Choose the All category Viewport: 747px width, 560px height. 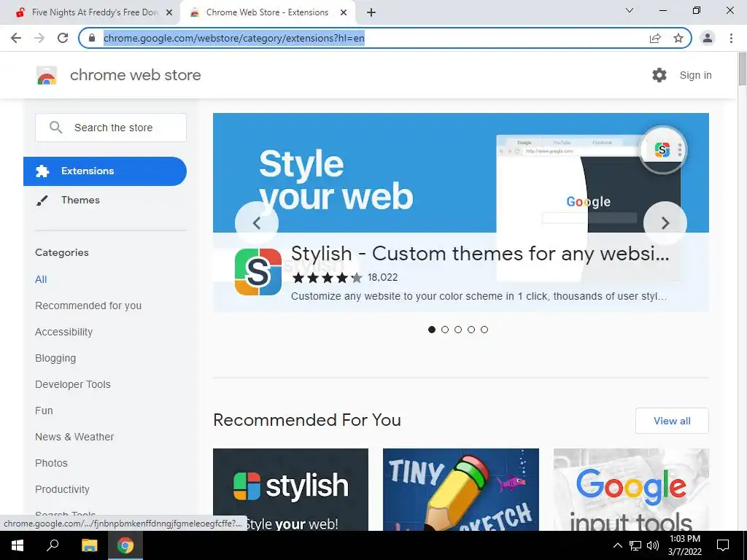coord(41,279)
